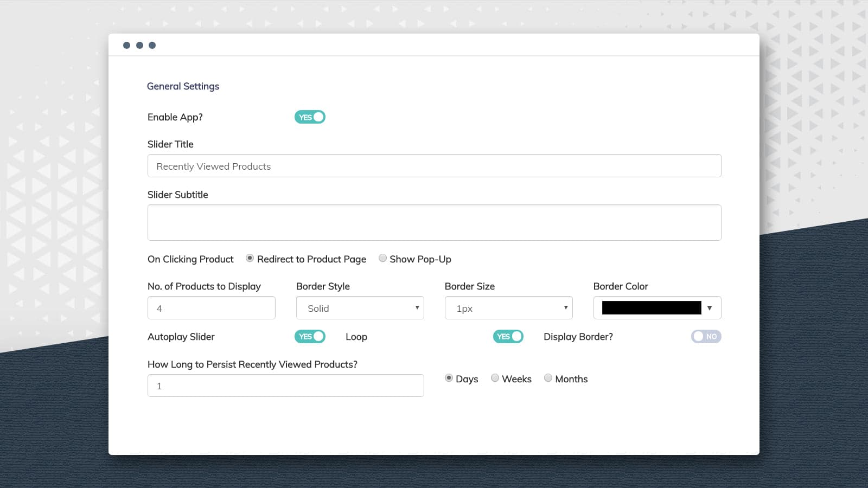The image size is (868, 488).
Task: Click into the Slider Subtitle text area
Action: (434, 222)
